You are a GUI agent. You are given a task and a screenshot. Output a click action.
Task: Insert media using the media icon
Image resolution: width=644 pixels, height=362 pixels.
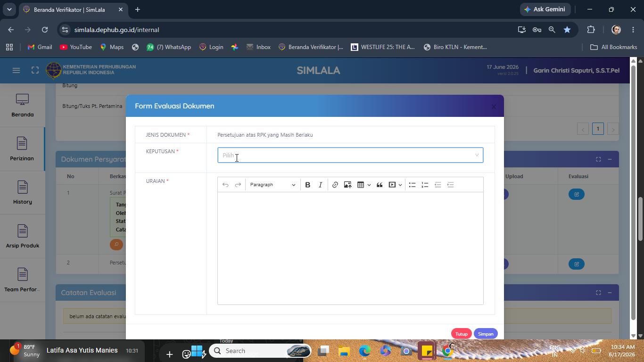click(392, 185)
